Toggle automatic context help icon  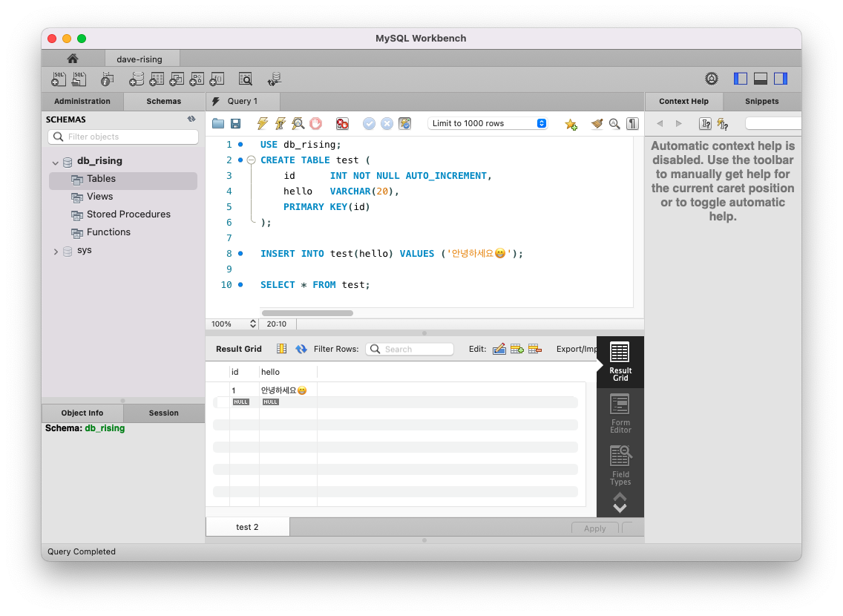coord(723,124)
